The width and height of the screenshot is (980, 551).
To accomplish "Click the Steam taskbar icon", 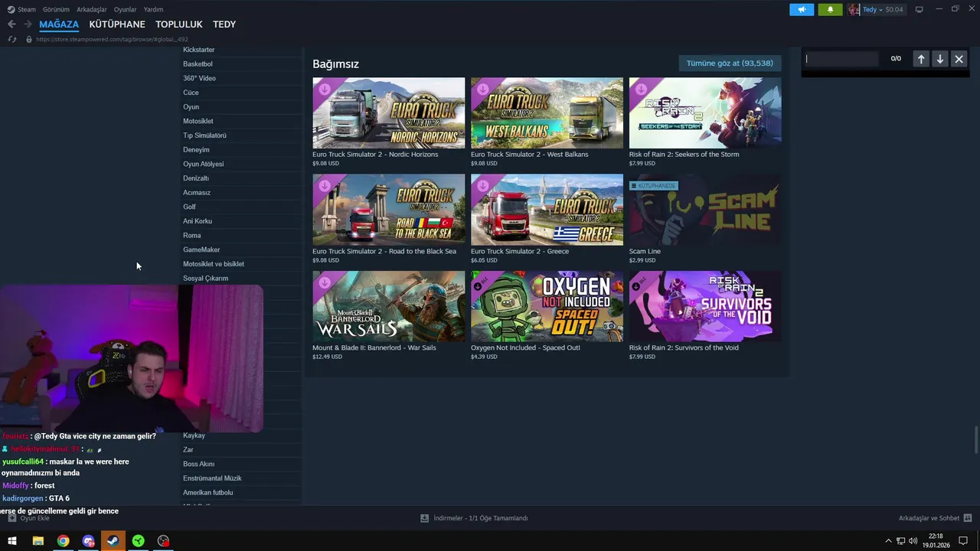I will tap(113, 541).
